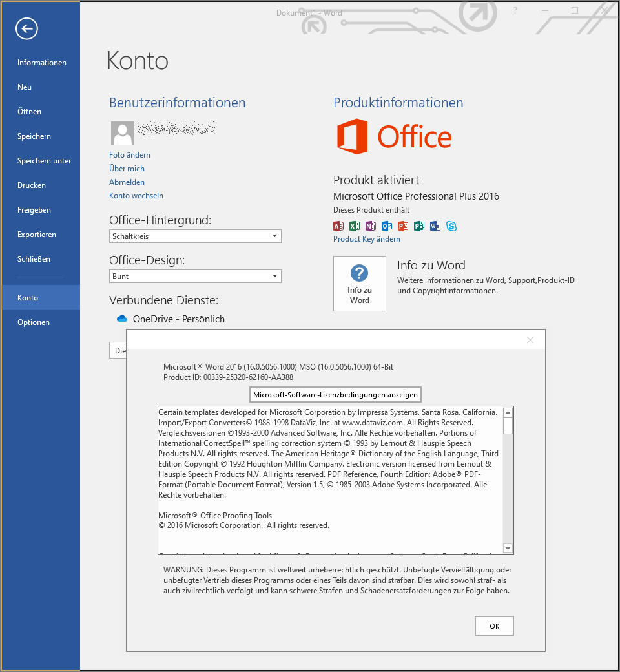620x672 pixels.
Task: Click the Produkt aktiviert heading
Action: pos(377,180)
